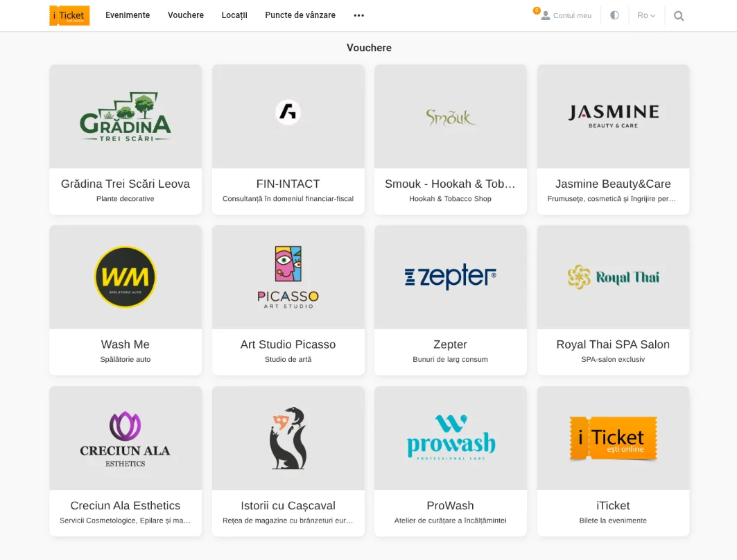Click the Picasso Art Studio logo
This screenshot has height=560, width=737.
(288, 277)
